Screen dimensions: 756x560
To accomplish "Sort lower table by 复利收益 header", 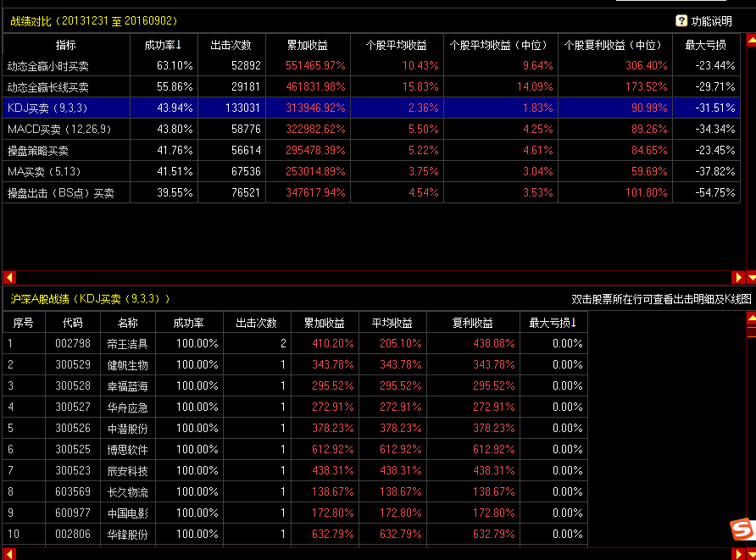I will 472,323.
